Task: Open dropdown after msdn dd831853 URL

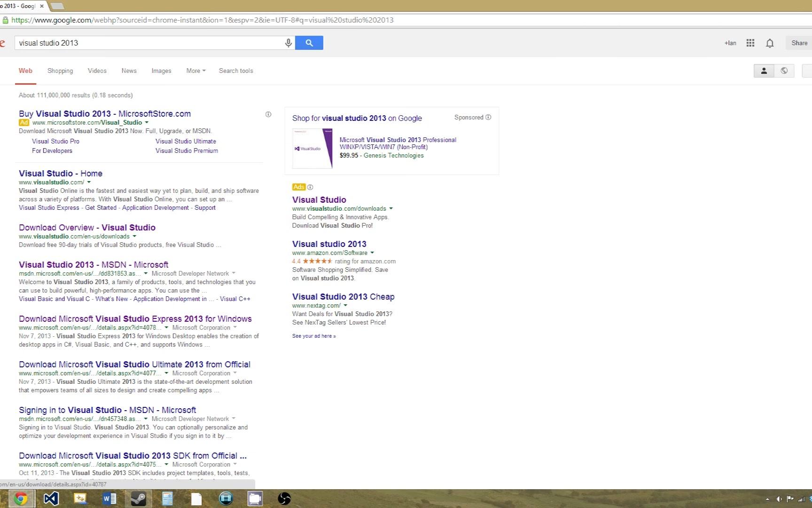Action: [x=146, y=273]
